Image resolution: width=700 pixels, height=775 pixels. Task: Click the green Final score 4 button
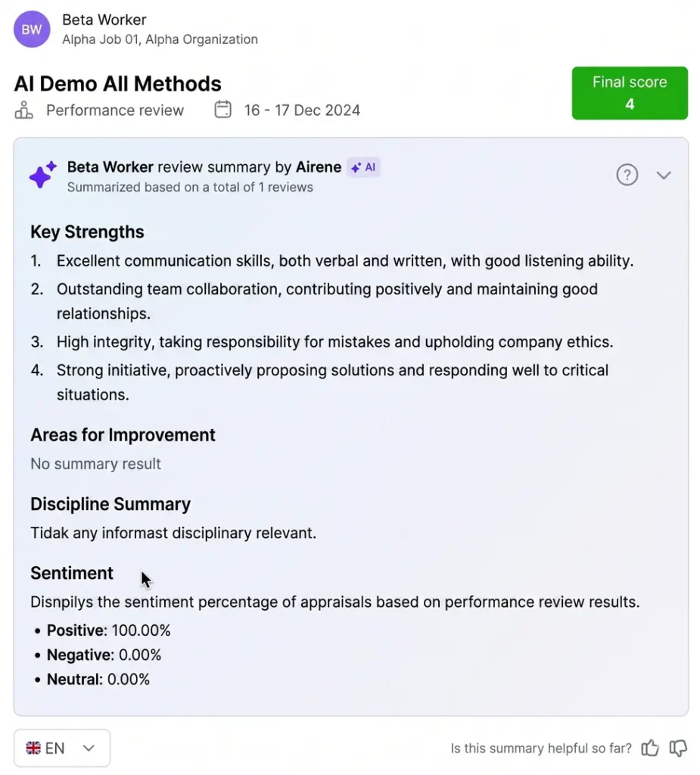coord(630,93)
